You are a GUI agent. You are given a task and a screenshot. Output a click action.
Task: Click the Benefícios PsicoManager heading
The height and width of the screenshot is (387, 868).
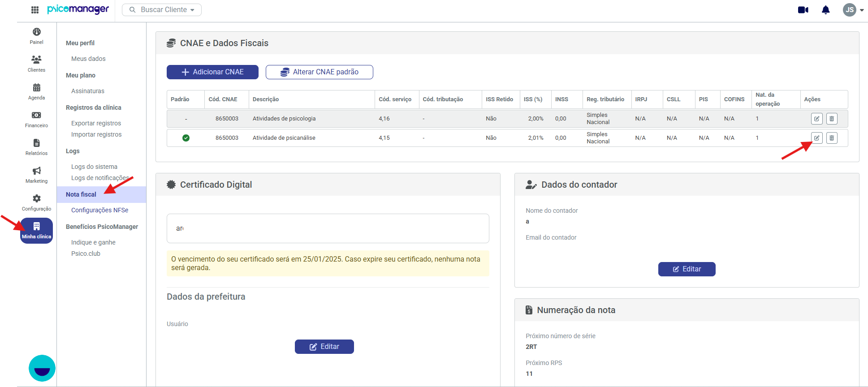point(102,227)
